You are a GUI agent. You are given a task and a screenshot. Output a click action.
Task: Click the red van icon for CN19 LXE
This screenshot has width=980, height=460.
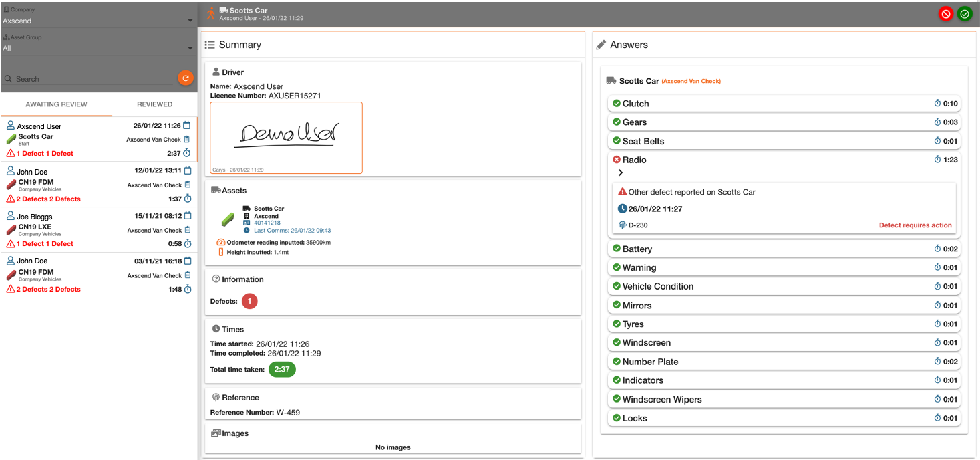point(11,230)
